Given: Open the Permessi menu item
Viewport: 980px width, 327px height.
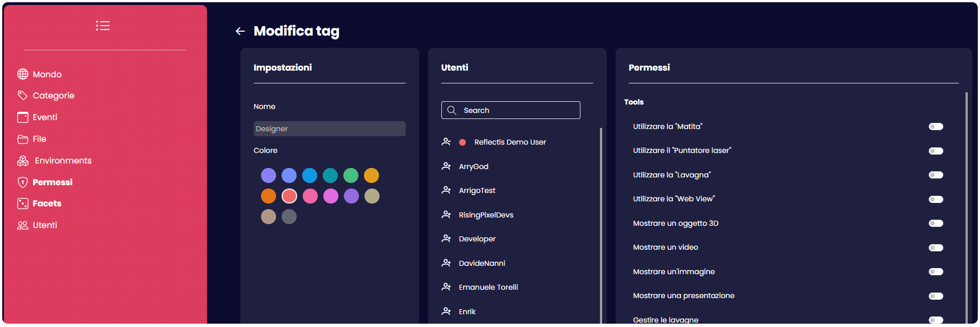Looking at the screenshot, I should tap(52, 182).
